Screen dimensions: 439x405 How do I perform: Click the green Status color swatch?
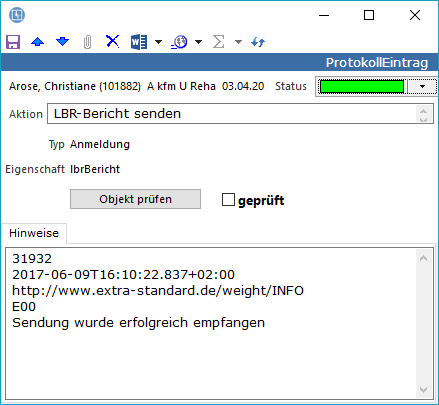(362, 87)
